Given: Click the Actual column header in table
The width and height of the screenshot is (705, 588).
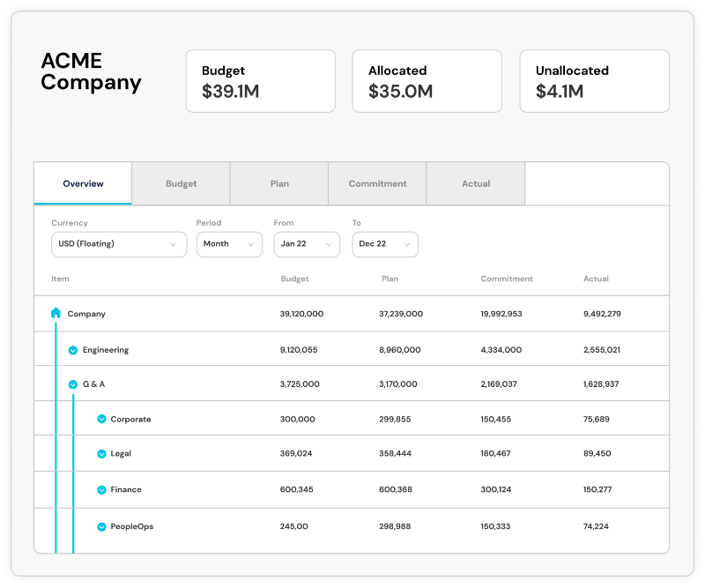Looking at the screenshot, I should [596, 279].
